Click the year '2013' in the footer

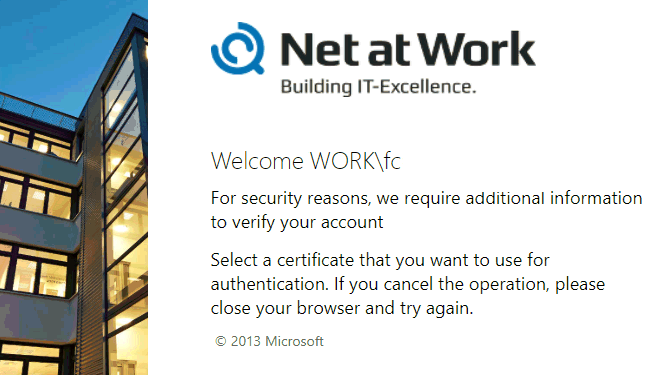coord(246,342)
